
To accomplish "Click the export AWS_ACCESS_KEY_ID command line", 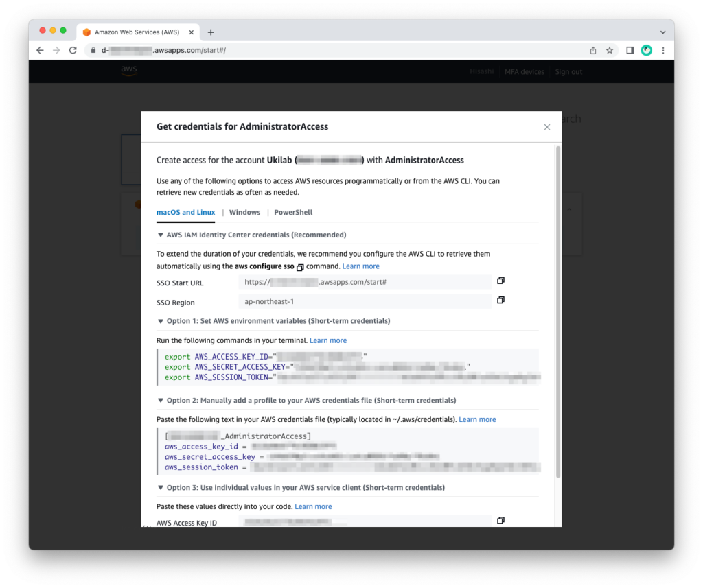I will coord(266,357).
